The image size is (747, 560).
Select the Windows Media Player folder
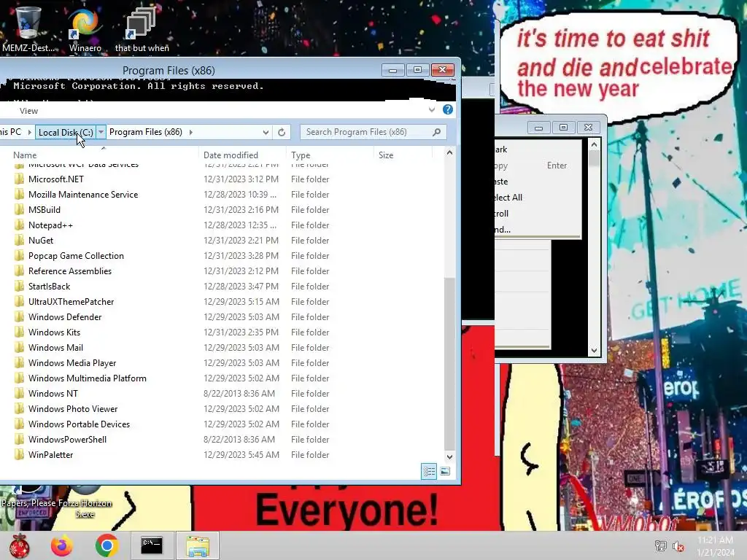click(x=72, y=363)
